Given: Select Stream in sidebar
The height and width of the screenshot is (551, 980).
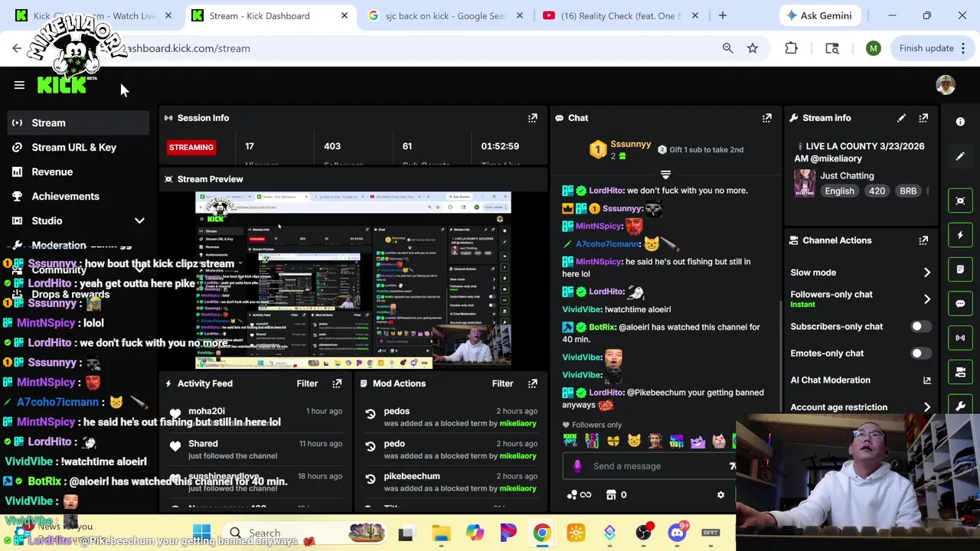Looking at the screenshot, I should [77, 122].
